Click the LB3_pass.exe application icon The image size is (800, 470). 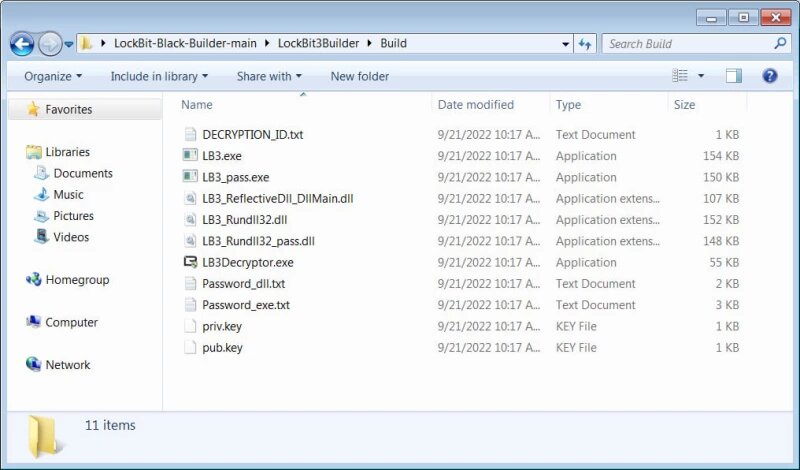[x=190, y=177]
